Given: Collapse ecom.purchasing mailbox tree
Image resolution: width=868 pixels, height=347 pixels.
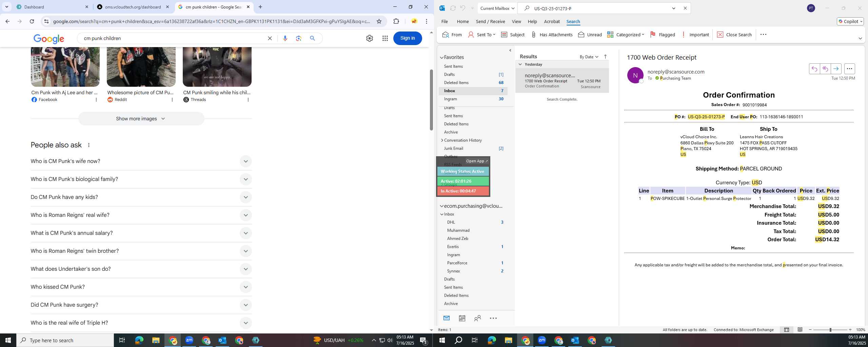Looking at the screenshot, I should [x=442, y=206].
